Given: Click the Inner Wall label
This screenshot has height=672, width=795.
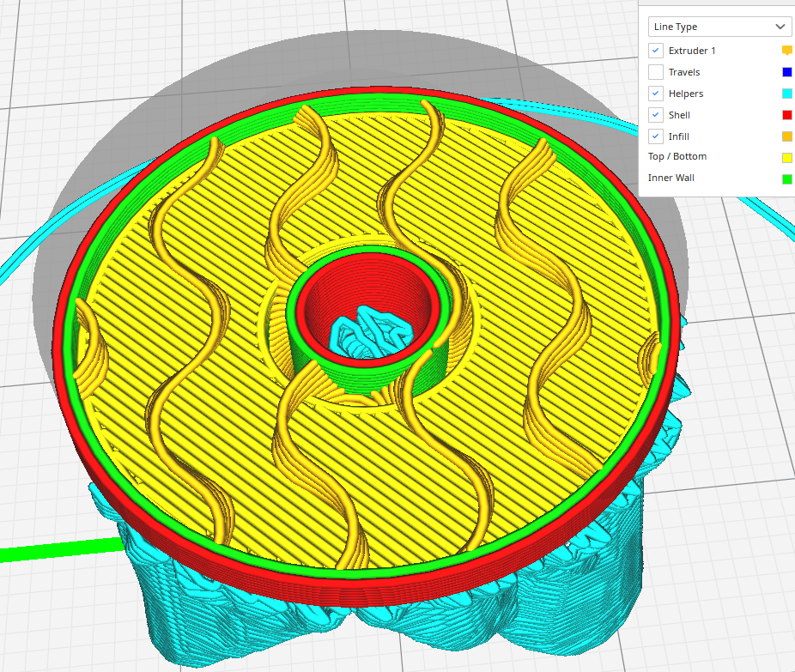Looking at the screenshot, I should pyautogui.click(x=671, y=178).
